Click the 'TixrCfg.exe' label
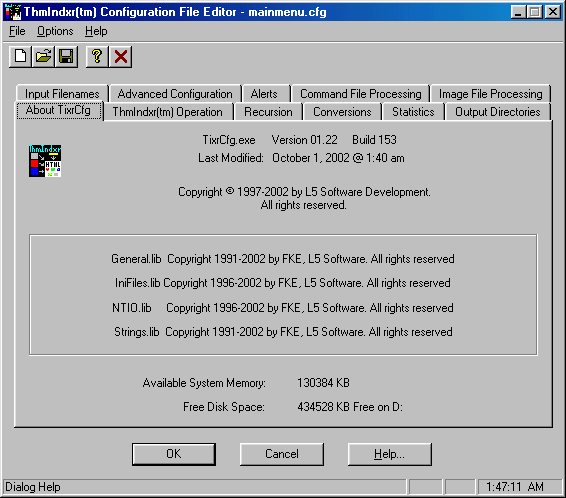Image resolution: width=566 pixels, height=498 pixels. (x=229, y=140)
